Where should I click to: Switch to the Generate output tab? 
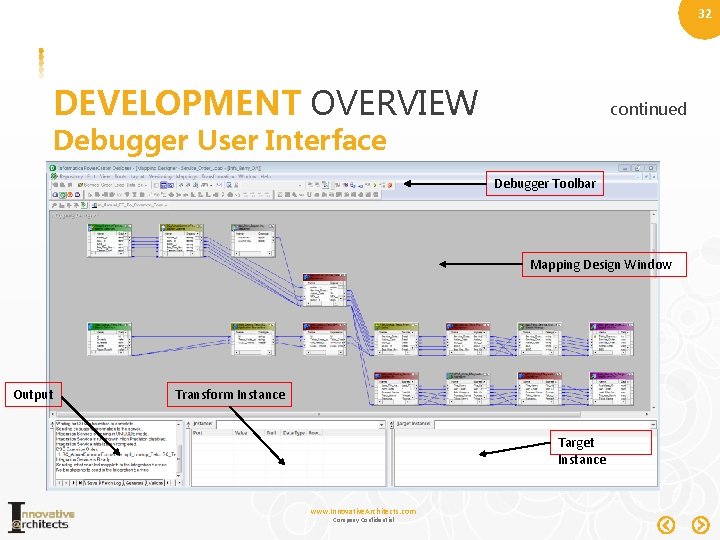coord(135,483)
